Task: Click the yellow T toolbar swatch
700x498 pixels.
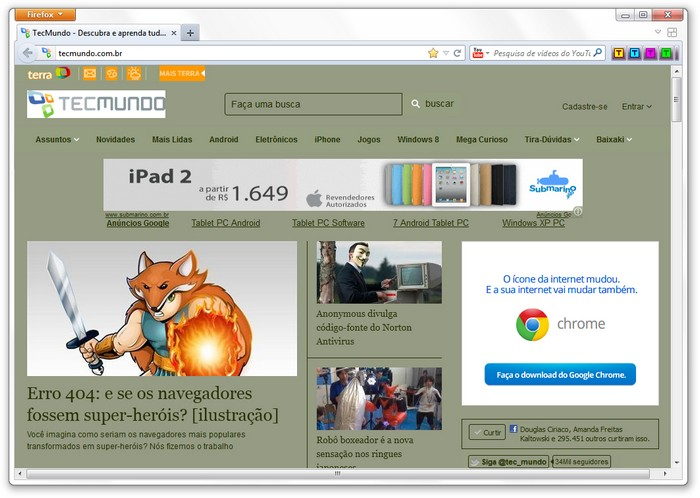Action: (618, 54)
